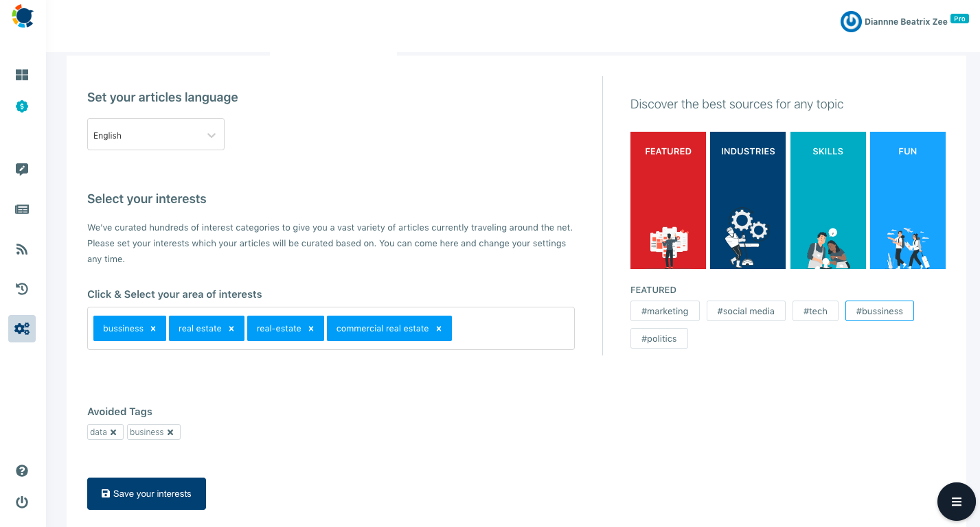The height and width of the screenshot is (527, 980).
Task: Select the SKILLS topic card
Action: click(828, 200)
